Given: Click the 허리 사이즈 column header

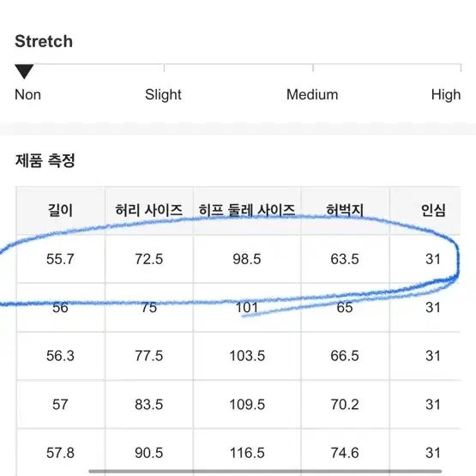Looking at the screenshot, I should (148, 210).
